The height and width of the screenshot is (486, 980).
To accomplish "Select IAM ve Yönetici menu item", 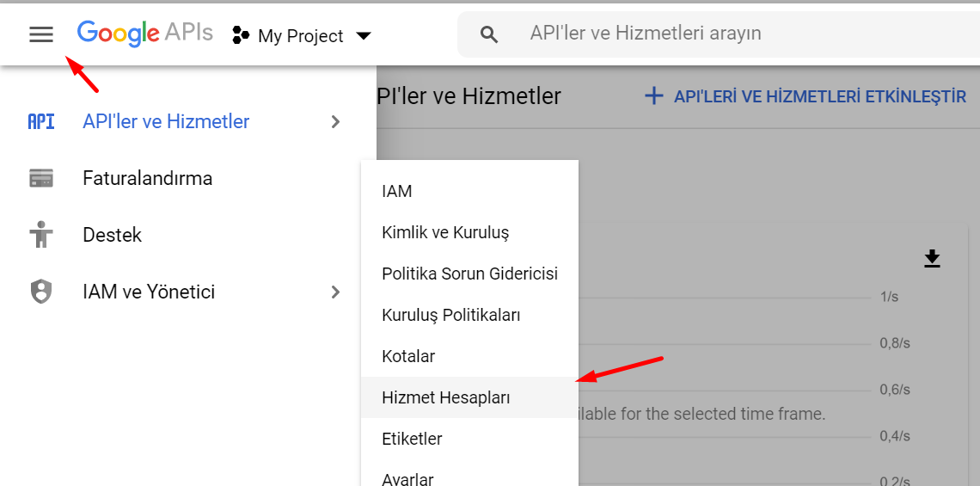I will [x=149, y=292].
